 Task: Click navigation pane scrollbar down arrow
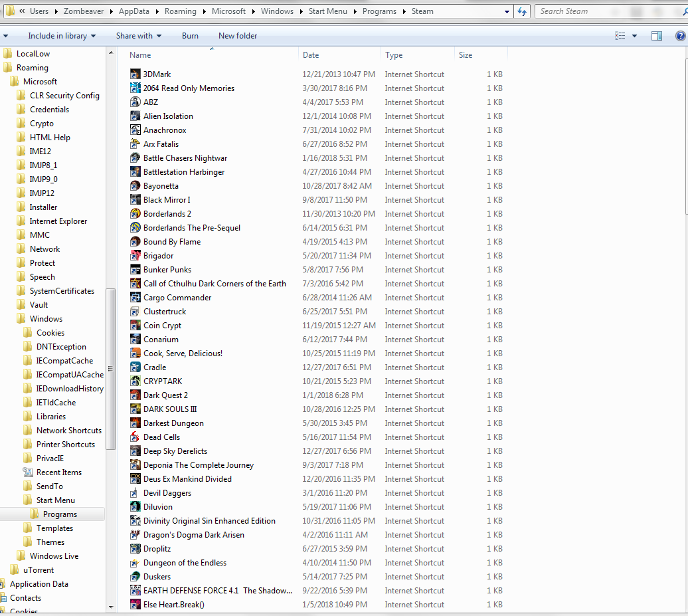(x=111, y=607)
